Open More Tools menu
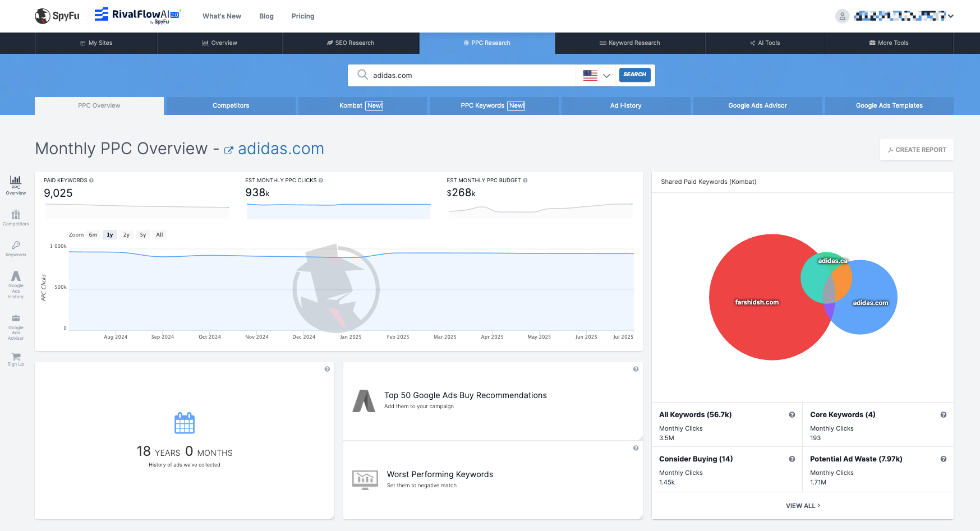Viewport: 980px width, 531px height. pos(889,43)
